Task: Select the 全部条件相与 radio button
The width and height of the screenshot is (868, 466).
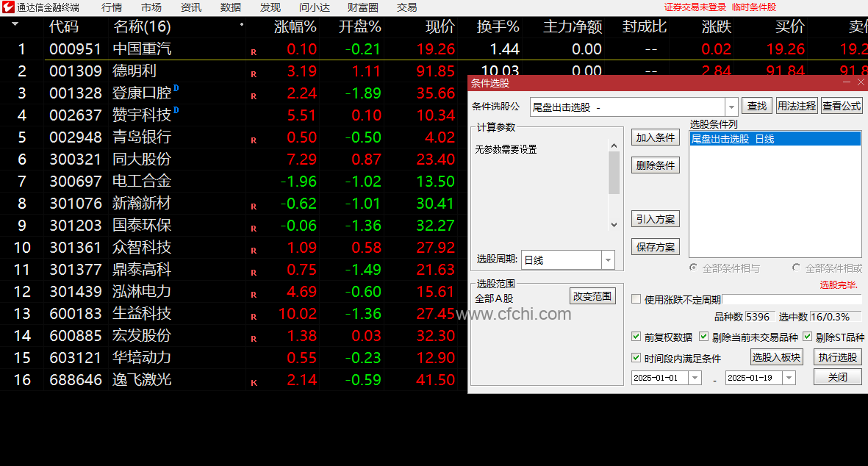Action: click(x=693, y=268)
